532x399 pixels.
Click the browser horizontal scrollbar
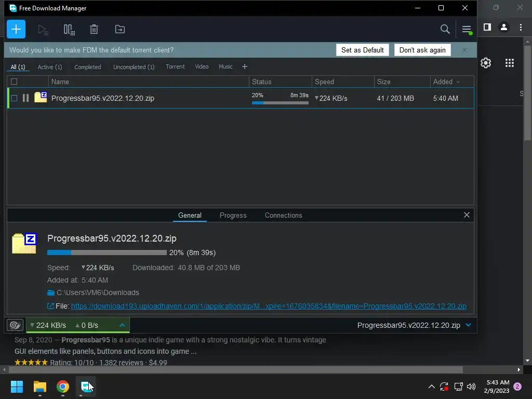(236, 369)
